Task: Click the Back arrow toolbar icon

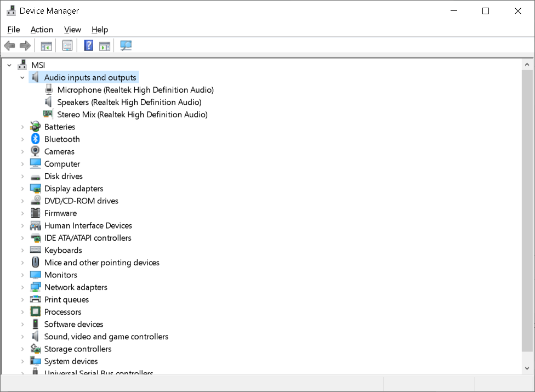Action: 9,46
